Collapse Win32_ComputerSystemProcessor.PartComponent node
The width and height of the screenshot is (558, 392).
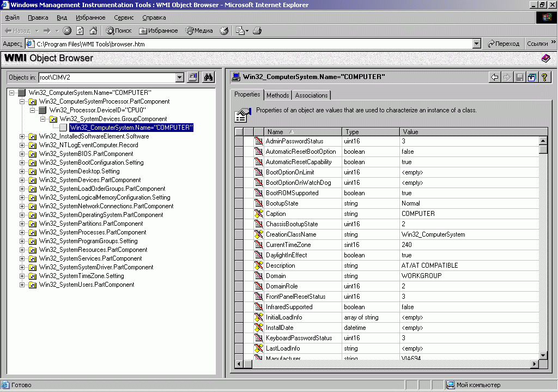coord(22,101)
